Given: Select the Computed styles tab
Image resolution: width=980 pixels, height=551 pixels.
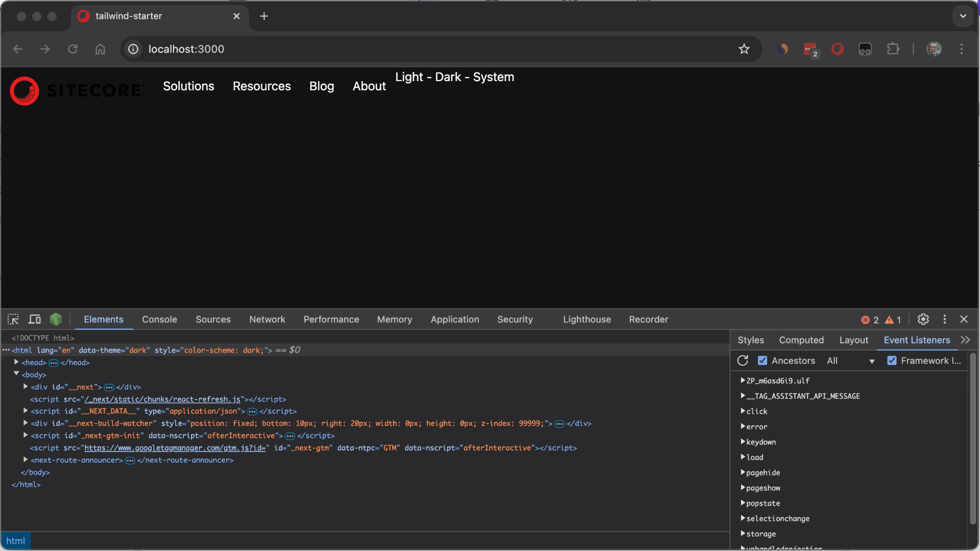Looking at the screenshot, I should coord(802,340).
